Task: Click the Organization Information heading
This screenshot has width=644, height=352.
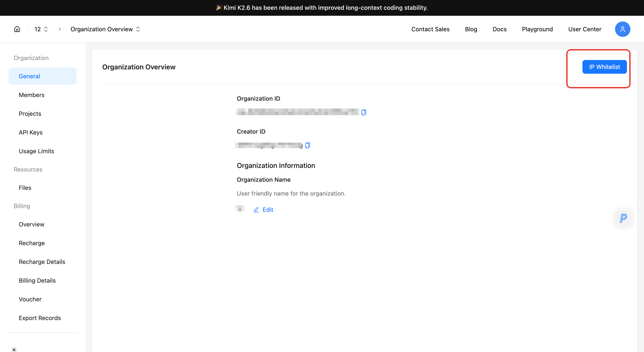Action: click(x=276, y=166)
